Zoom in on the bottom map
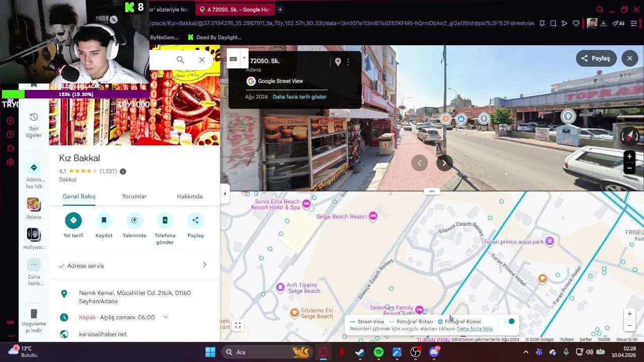The height and width of the screenshot is (362, 644). [x=629, y=314]
